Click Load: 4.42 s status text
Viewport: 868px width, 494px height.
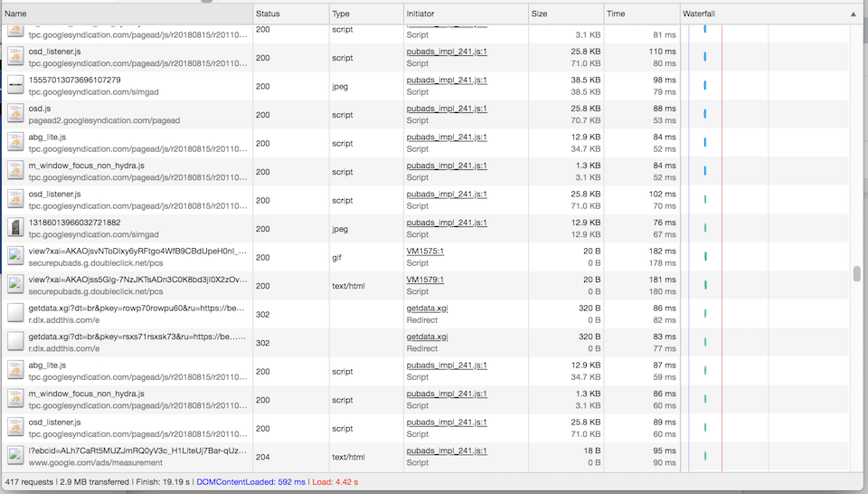pos(335,482)
